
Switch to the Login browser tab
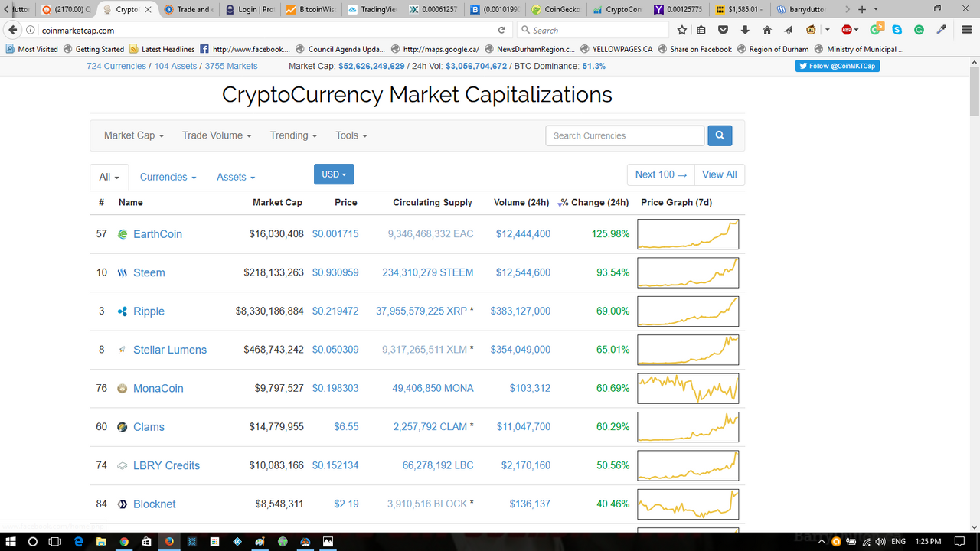click(x=249, y=9)
